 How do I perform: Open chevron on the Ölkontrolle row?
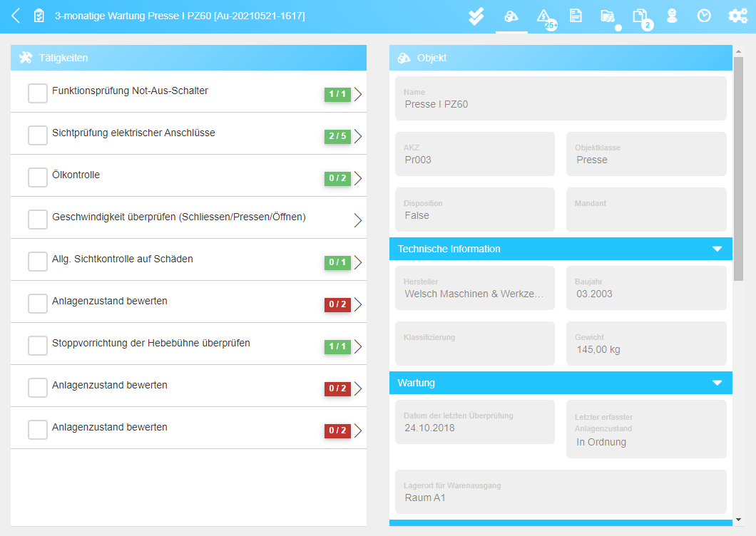point(358,178)
